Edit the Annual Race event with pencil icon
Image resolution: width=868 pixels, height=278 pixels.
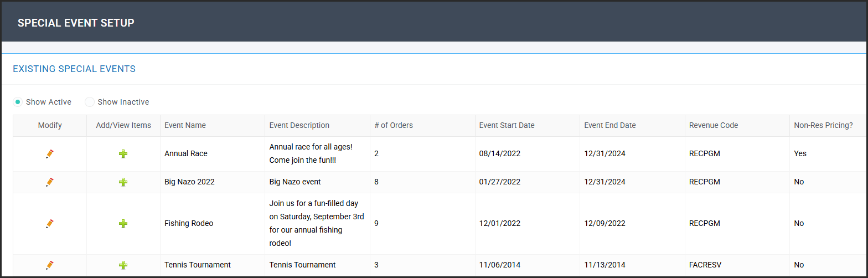pyautogui.click(x=50, y=154)
